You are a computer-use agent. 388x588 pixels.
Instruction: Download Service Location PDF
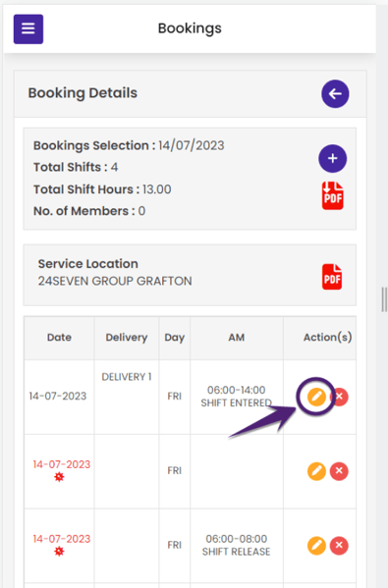click(332, 277)
